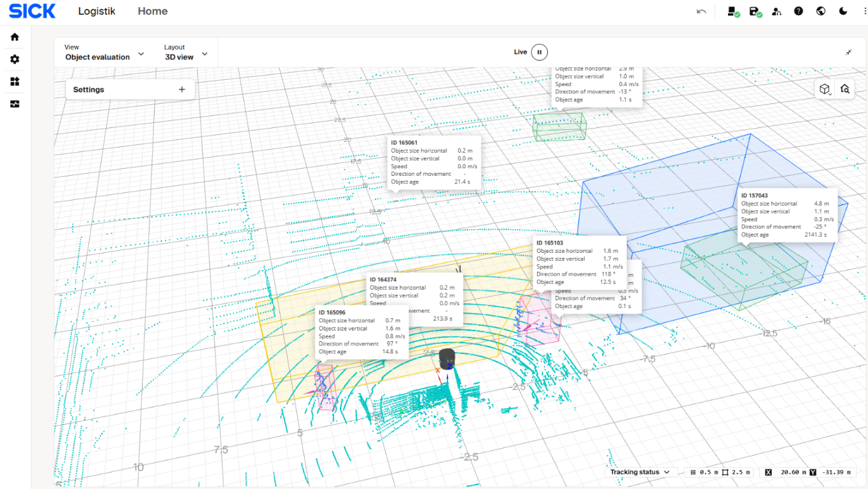
Task: Click the undo arrow icon
Action: coord(701,11)
